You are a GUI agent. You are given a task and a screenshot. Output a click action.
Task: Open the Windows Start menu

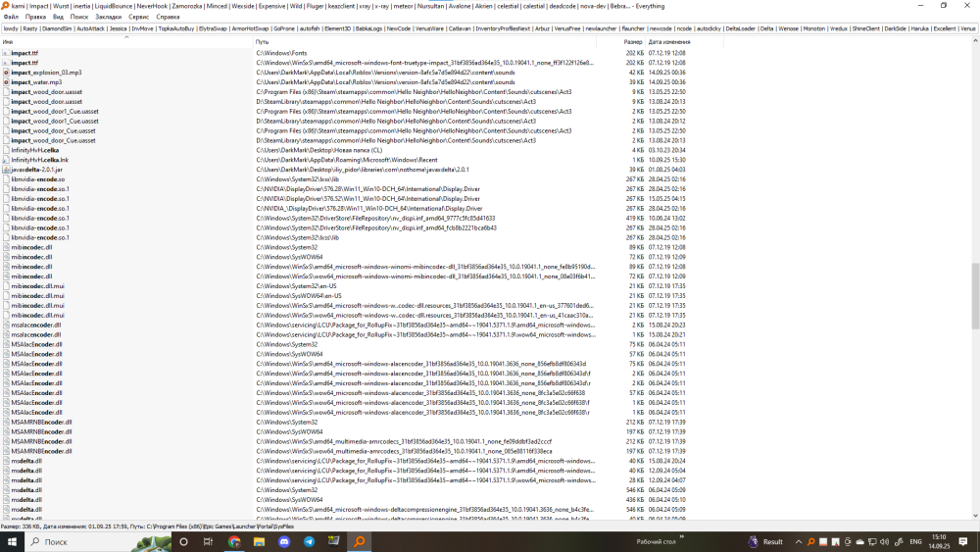12,541
